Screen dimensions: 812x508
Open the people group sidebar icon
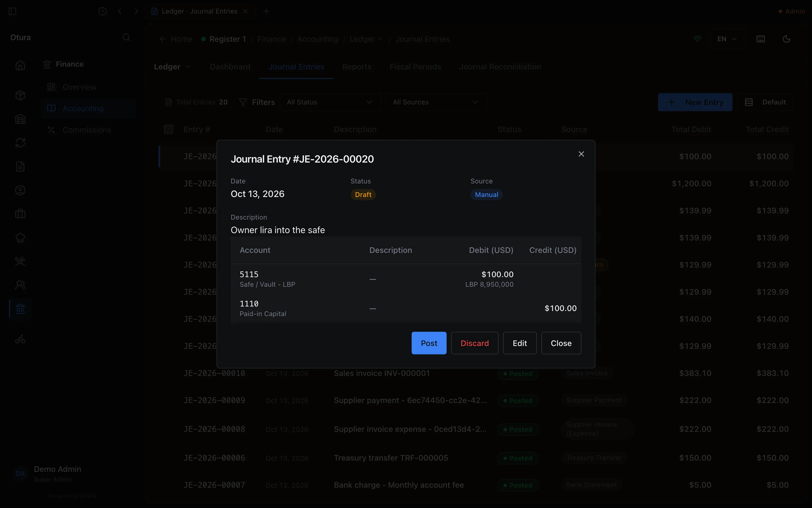20,285
